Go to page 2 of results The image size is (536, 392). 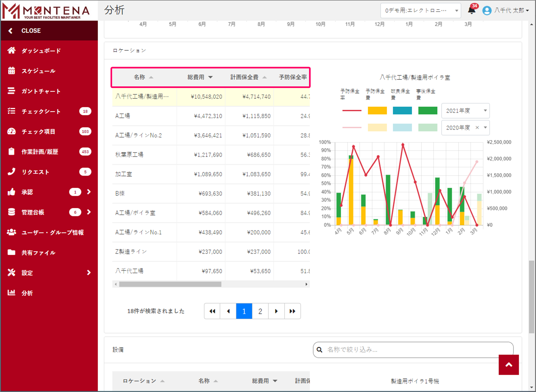[x=260, y=311]
